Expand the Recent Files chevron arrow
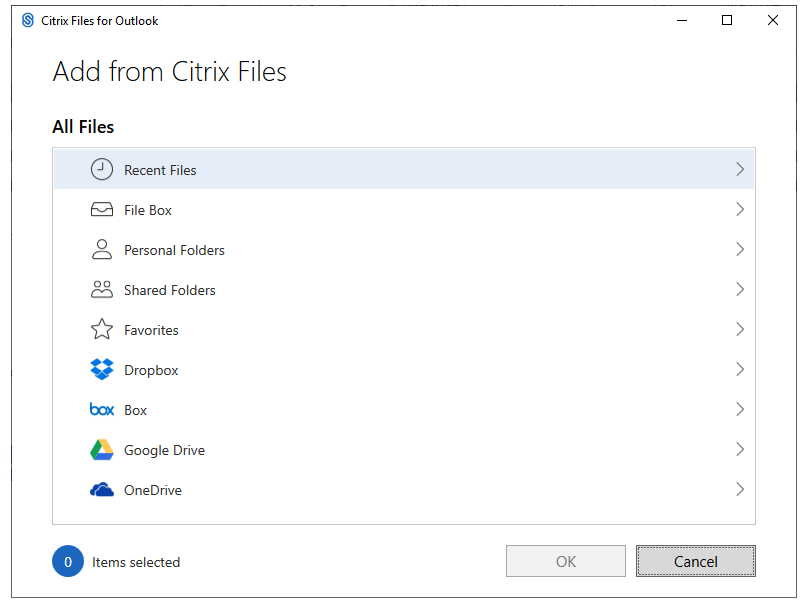This screenshot has height=608, width=805. point(740,170)
